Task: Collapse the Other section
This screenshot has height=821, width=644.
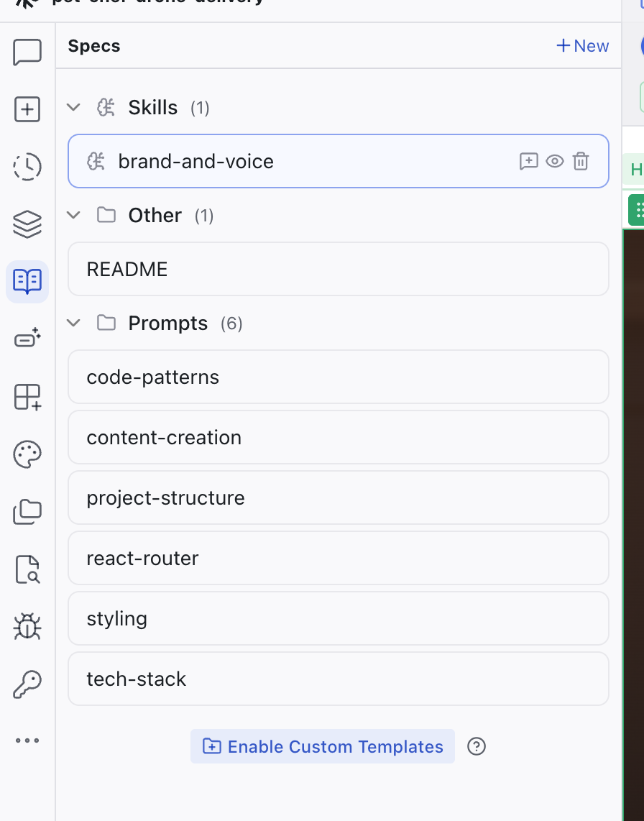Action: [73, 214]
